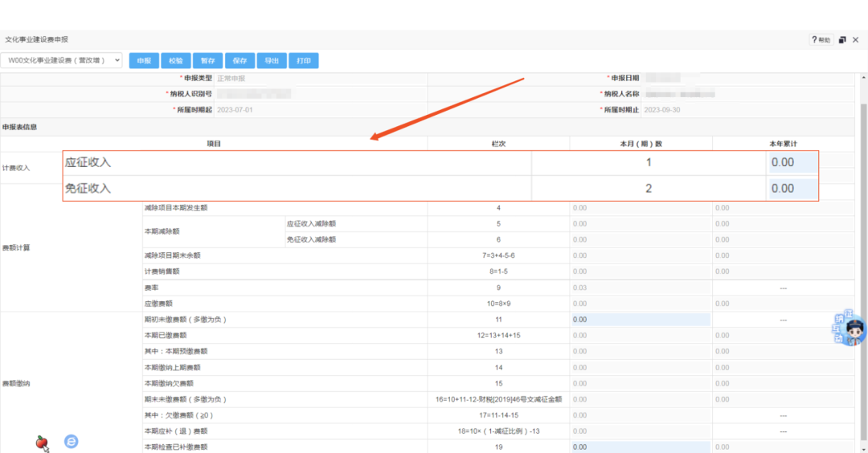
Task: Click the 费率 row label
Action: tap(152, 288)
